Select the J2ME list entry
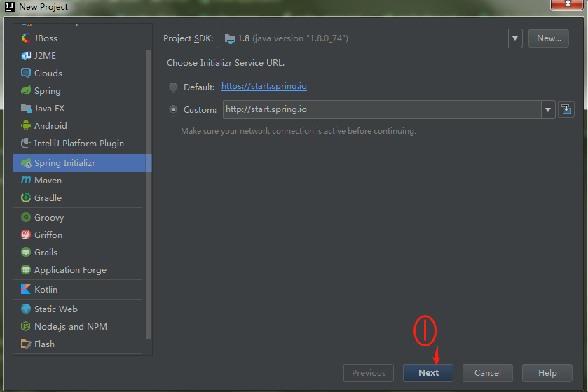 [x=79, y=56]
